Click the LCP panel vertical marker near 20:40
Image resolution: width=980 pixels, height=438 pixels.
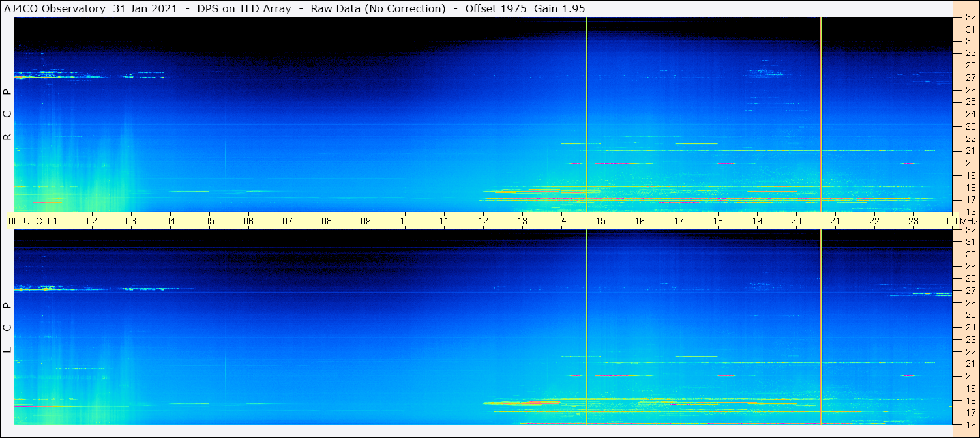pos(821,327)
